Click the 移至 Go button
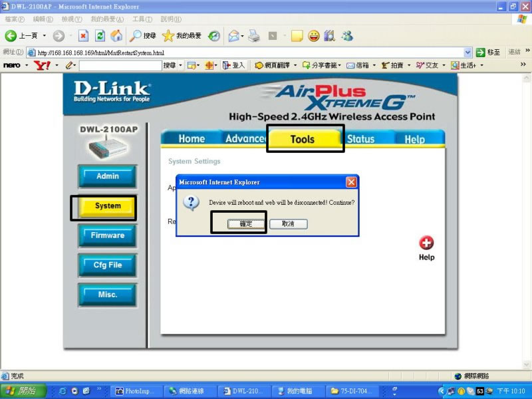532x399 pixels. coord(488,53)
